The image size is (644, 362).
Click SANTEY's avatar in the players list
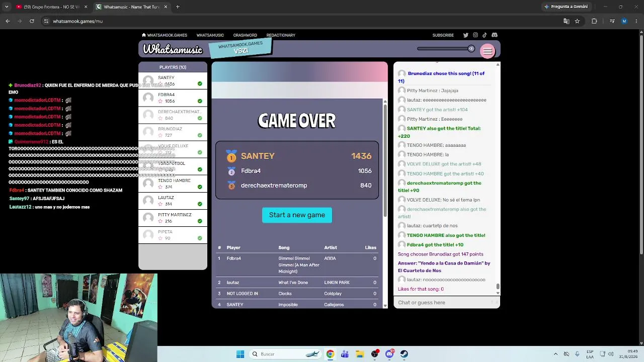pyautogui.click(x=148, y=80)
